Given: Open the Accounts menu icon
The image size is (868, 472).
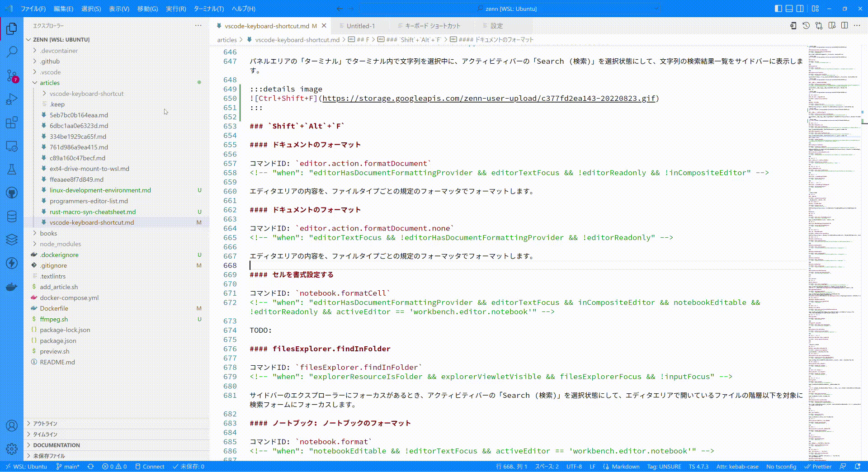Looking at the screenshot, I should coord(12,425).
